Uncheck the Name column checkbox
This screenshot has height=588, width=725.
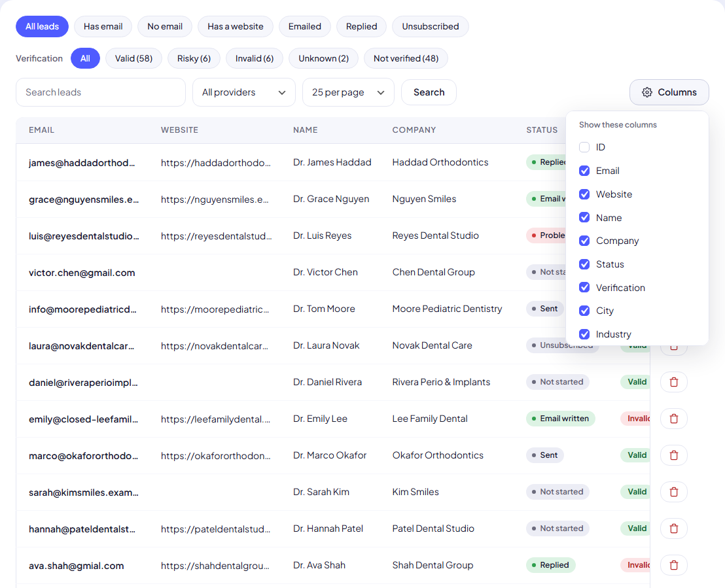pyautogui.click(x=584, y=217)
